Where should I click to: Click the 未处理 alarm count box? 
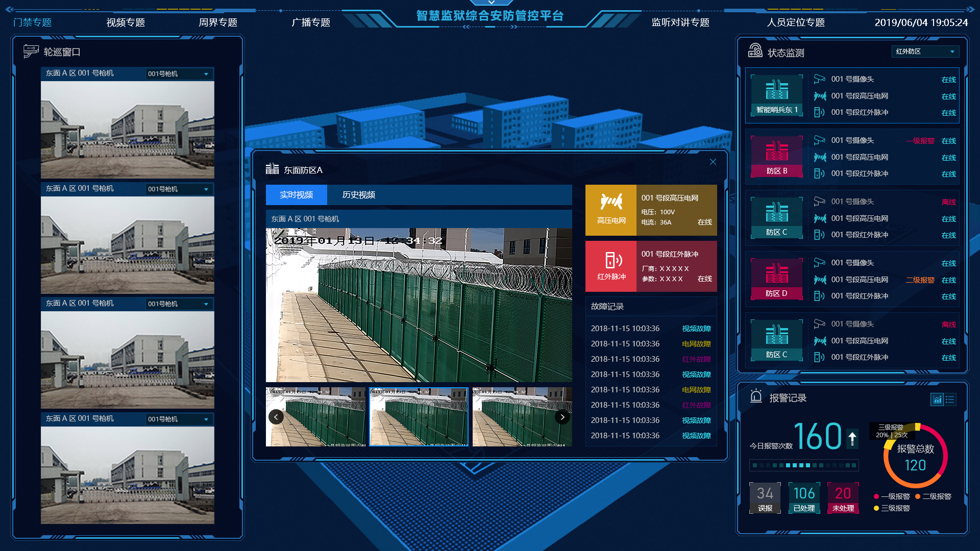coord(843,497)
